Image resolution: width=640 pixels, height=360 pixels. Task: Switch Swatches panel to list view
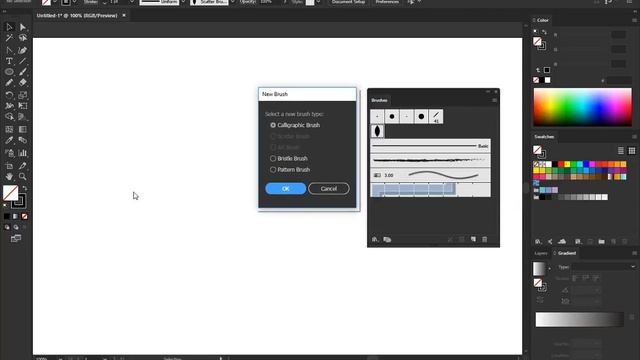[x=621, y=151]
